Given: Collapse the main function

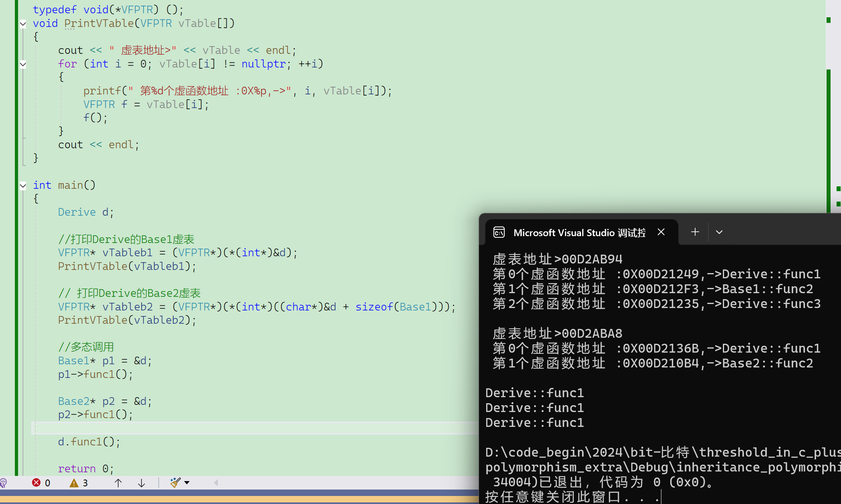Looking at the screenshot, I should [23, 186].
